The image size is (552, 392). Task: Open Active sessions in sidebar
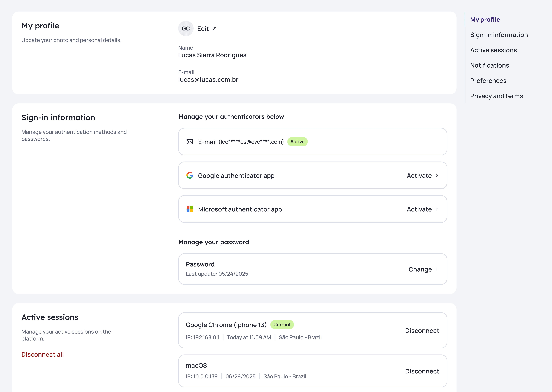coord(493,50)
